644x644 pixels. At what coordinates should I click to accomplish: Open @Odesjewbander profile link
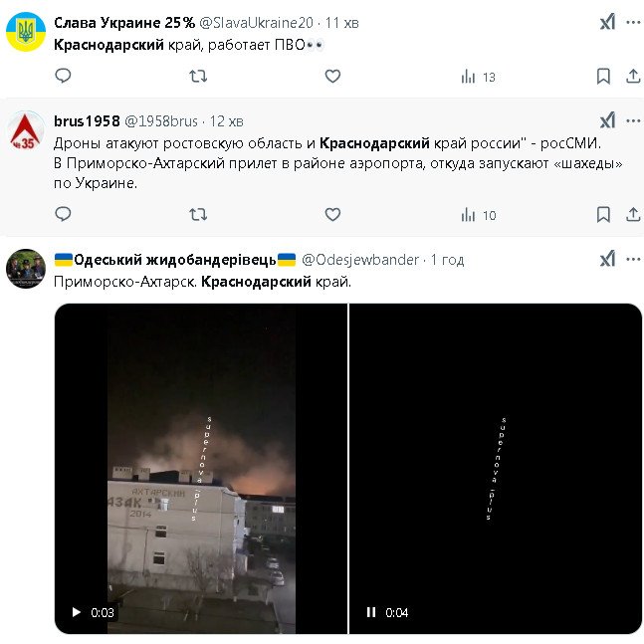pyautogui.click(x=360, y=260)
